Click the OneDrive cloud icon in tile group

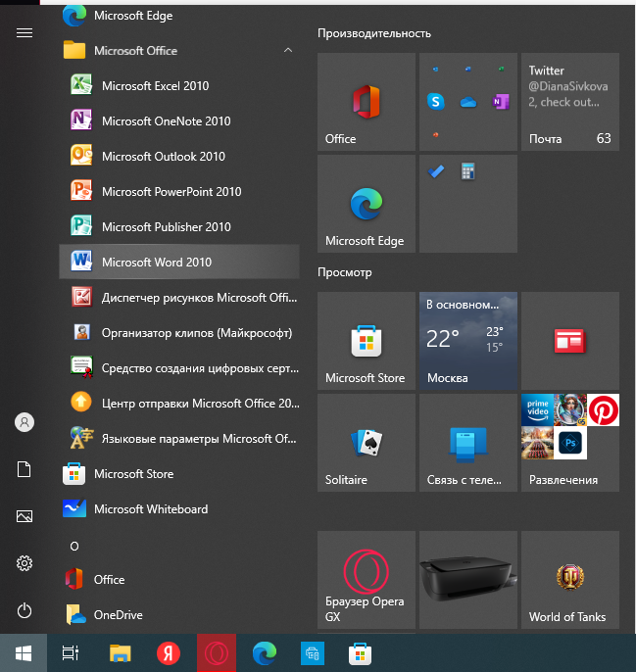tap(468, 102)
